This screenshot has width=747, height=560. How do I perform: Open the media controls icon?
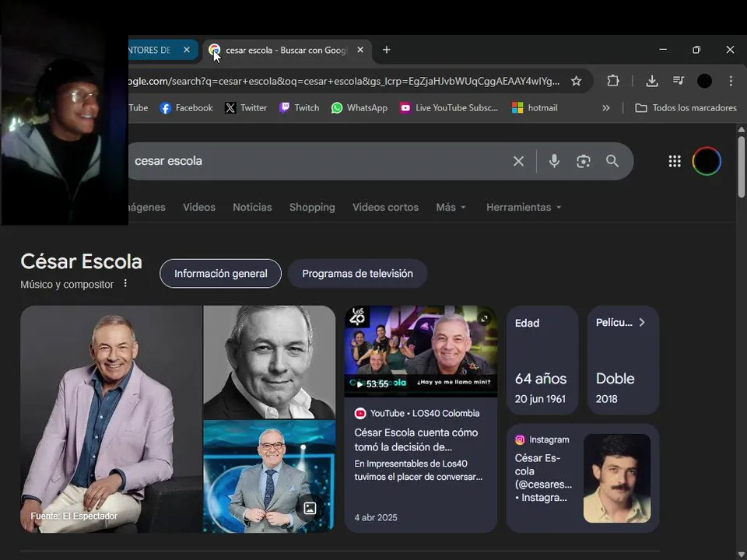pyautogui.click(x=679, y=80)
